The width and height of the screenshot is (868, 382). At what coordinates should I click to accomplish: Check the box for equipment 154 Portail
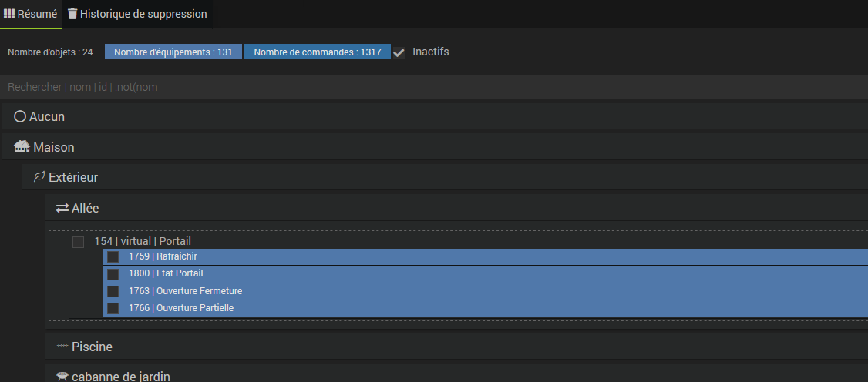click(78, 242)
